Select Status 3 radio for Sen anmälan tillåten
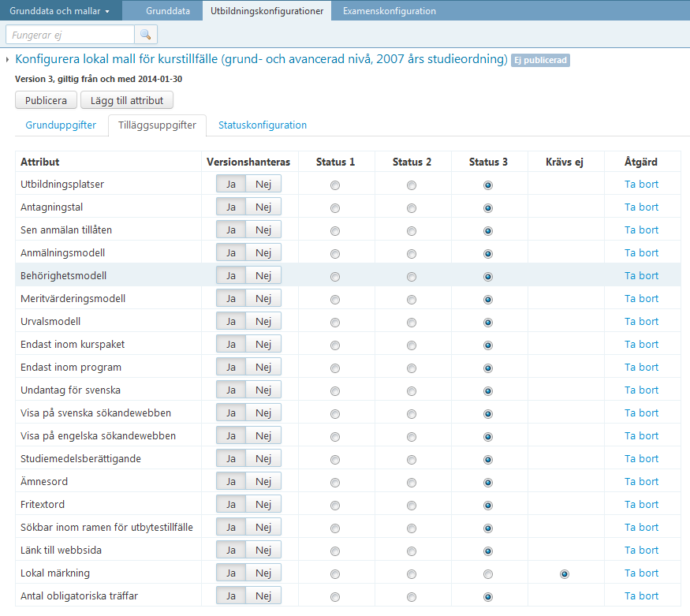The height and width of the screenshot is (616, 690). pyautogui.click(x=488, y=231)
